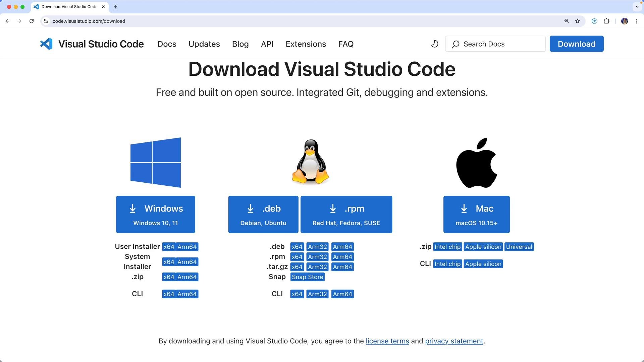The height and width of the screenshot is (362, 644).
Task: Open a new tab with plus icon
Action: (115, 7)
